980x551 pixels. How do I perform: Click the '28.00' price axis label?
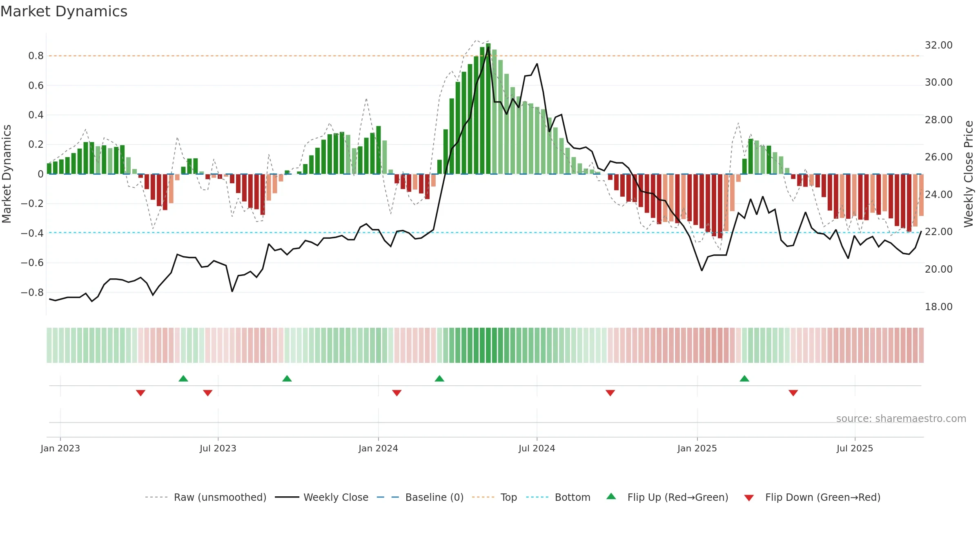[x=939, y=120]
